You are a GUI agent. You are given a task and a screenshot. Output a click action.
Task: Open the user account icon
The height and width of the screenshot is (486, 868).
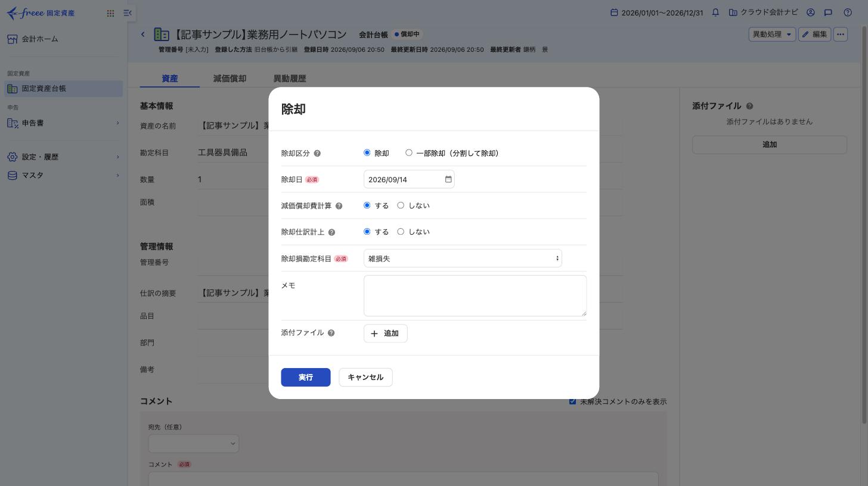pos(811,13)
